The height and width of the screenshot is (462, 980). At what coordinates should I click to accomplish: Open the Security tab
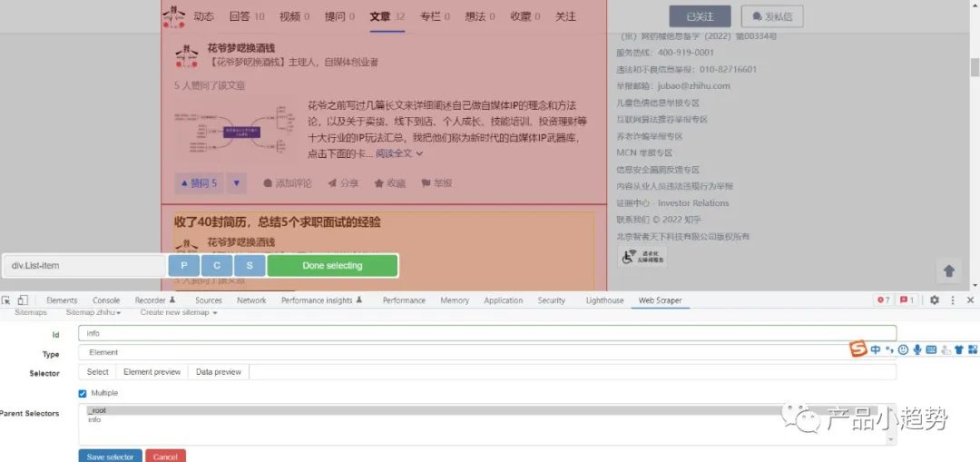coord(552,300)
